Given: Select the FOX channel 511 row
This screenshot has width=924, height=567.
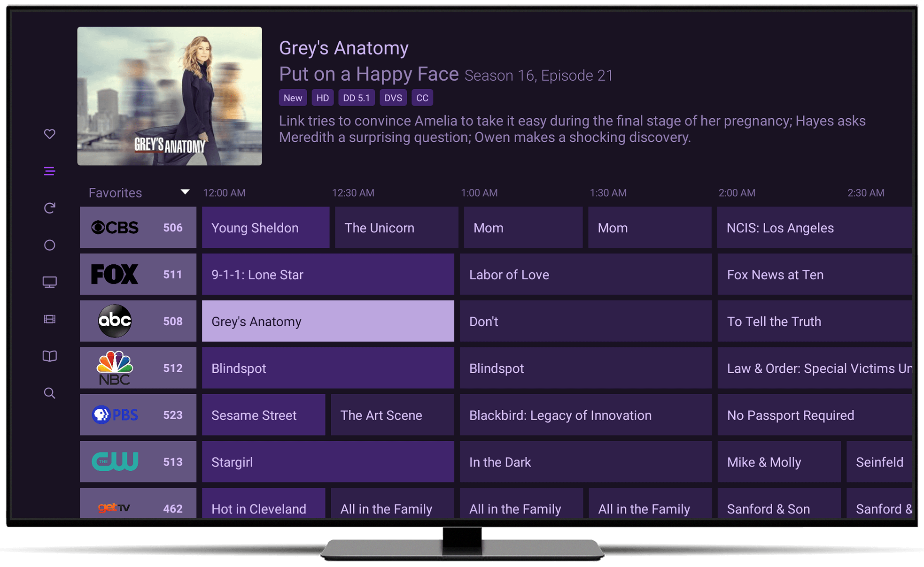Looking at the screenshot, I should tap(137, 273).
